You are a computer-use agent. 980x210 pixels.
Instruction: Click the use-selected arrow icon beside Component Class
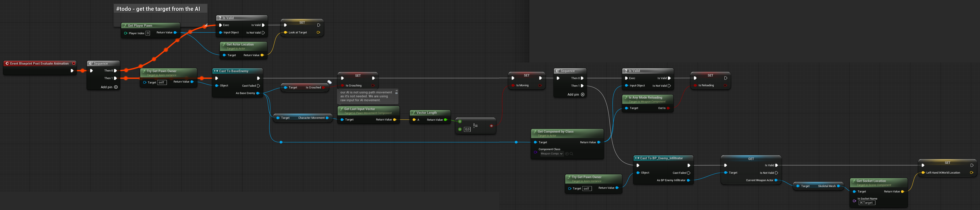pos(567,154)
